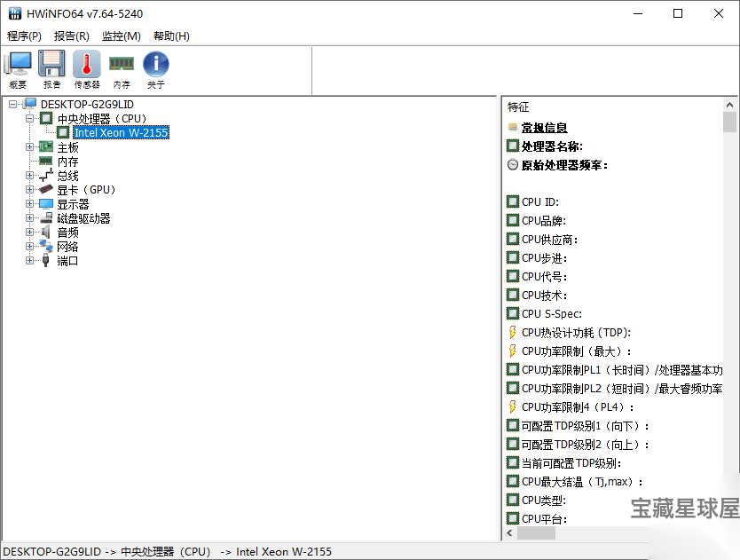Click the monitor icon beside 显示器
This screenshot has width=740, height=560.
(x=46, y=204)
